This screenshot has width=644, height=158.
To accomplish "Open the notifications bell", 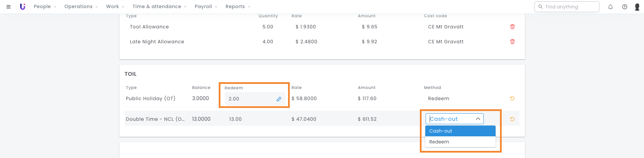I will (611, 7).
